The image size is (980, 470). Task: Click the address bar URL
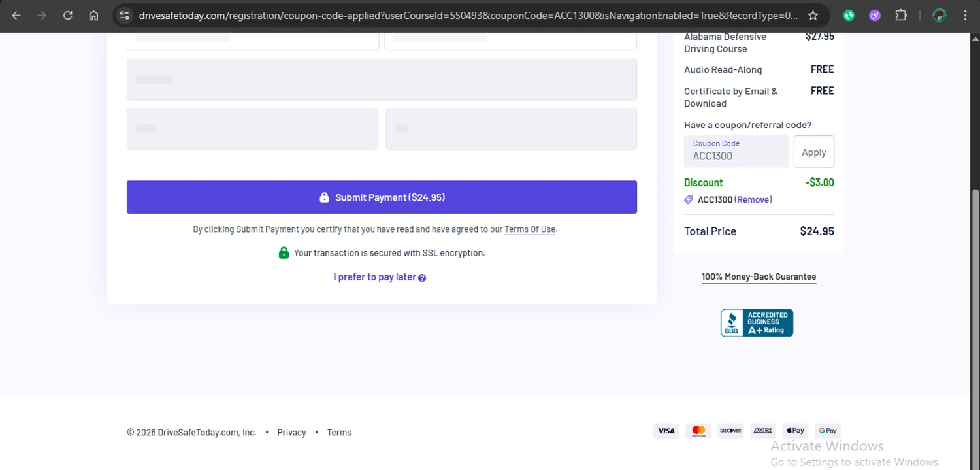pos(468,16)
